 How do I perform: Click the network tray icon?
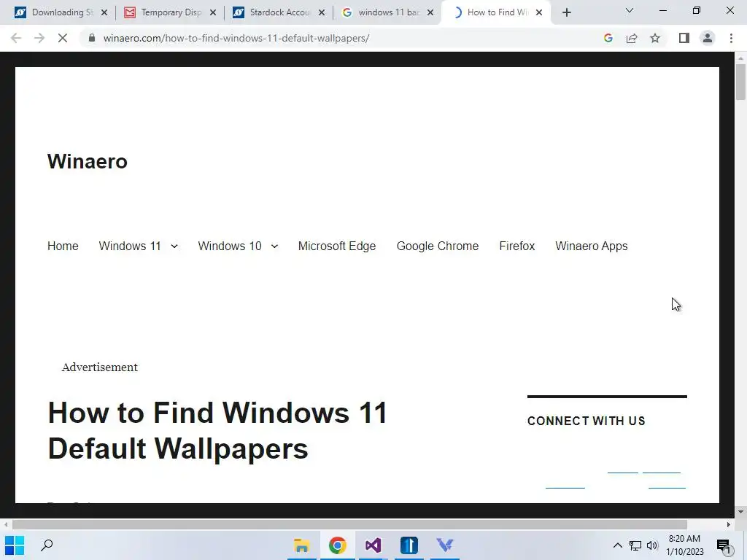tap(635, 545)
